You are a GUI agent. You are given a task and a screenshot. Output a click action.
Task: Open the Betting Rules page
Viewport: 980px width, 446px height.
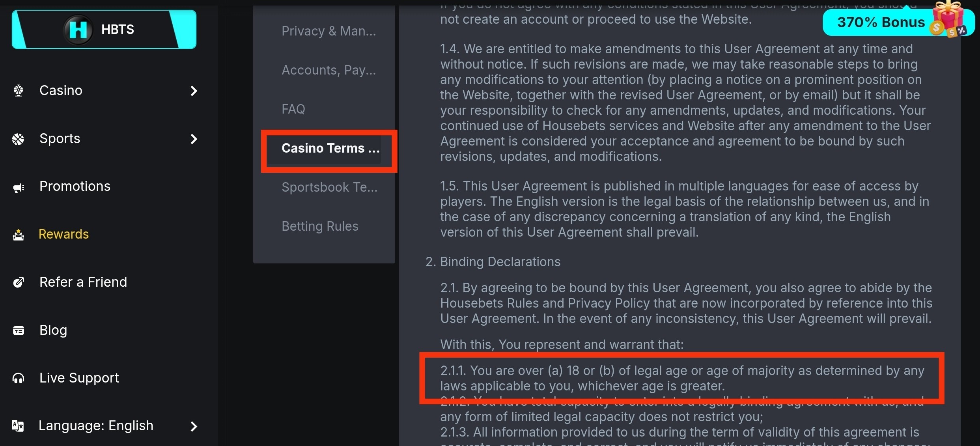tap(320, 226)
